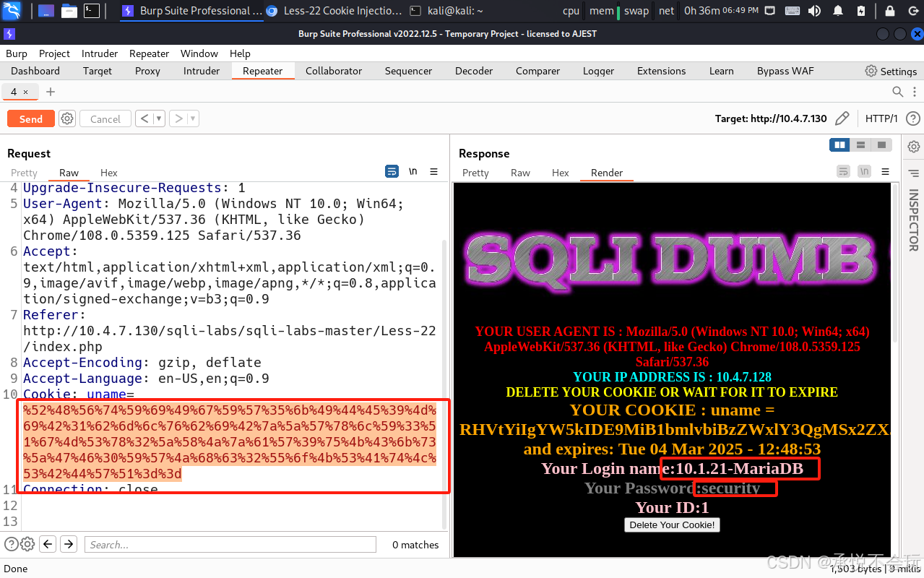Viewport: 924px width, 578px height.
Task: Change the HTTP/1 protocol selector
Action: click(881, 118)
